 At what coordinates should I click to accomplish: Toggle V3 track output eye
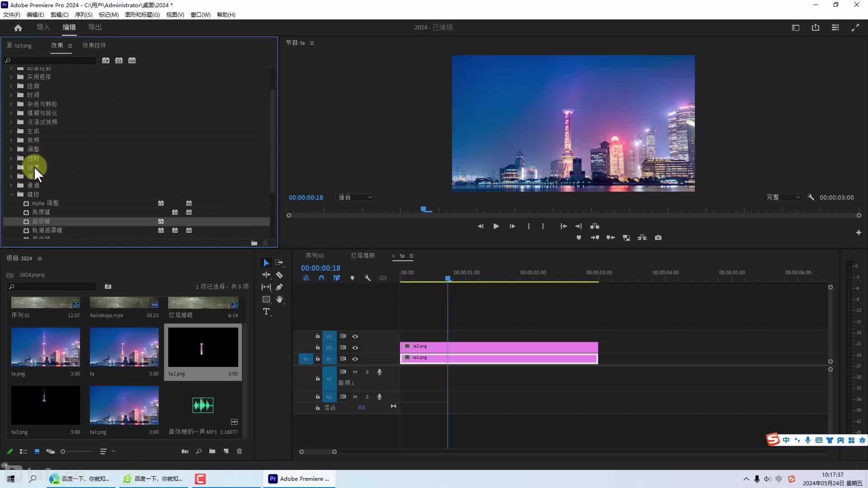coord(355,336)
